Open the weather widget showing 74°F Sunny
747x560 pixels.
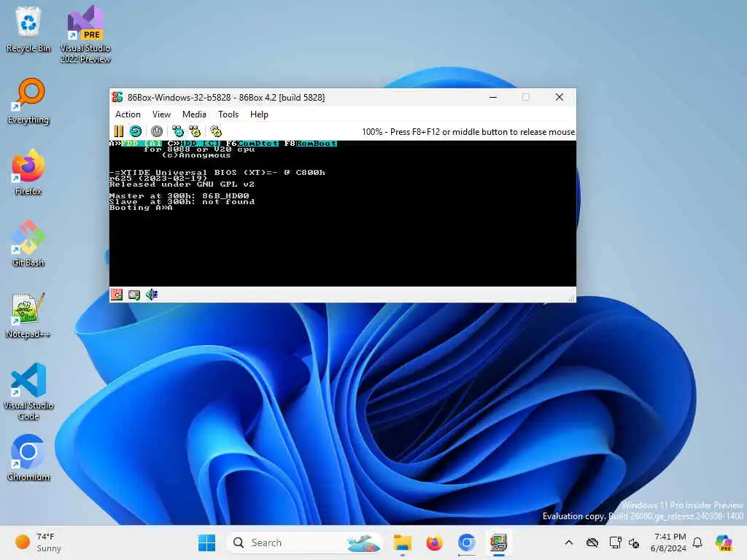(38, 542)
